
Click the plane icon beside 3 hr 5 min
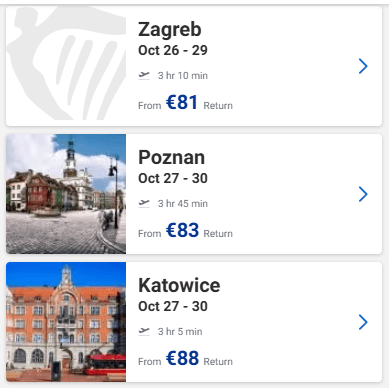click(x=144, y=332)
